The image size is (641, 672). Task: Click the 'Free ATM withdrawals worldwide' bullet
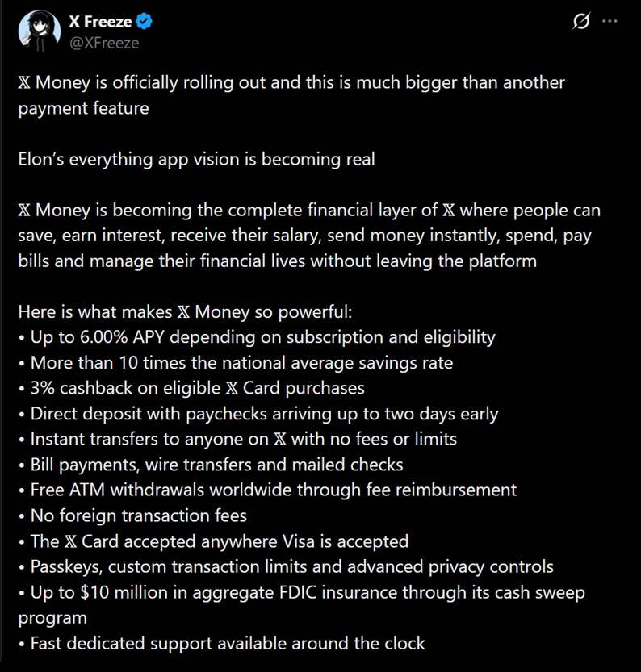pyautogui.click(x=267, y=490)
